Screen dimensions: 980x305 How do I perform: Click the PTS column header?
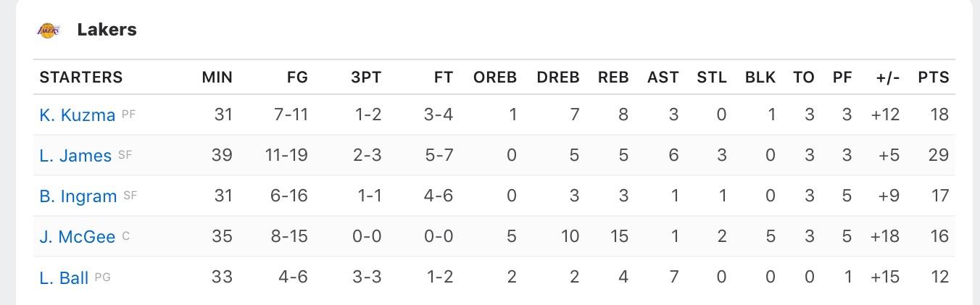pyautogui.click(x=934, y=78)
